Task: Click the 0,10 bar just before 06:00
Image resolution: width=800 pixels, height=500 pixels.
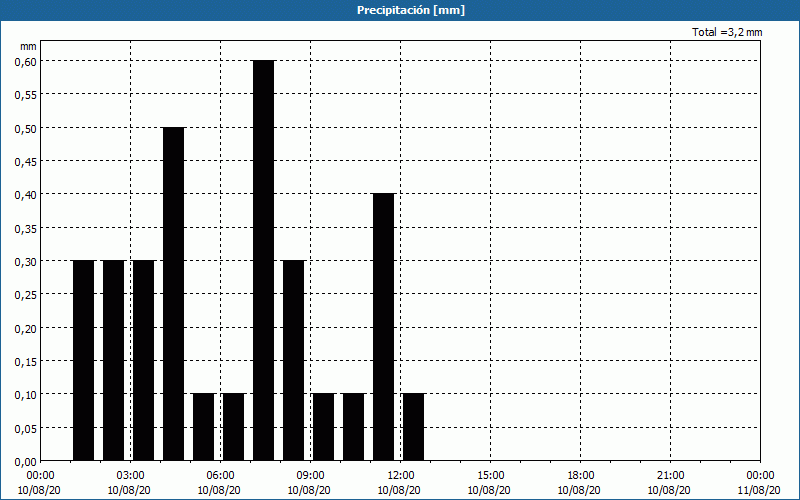Action: click(204, 427)
